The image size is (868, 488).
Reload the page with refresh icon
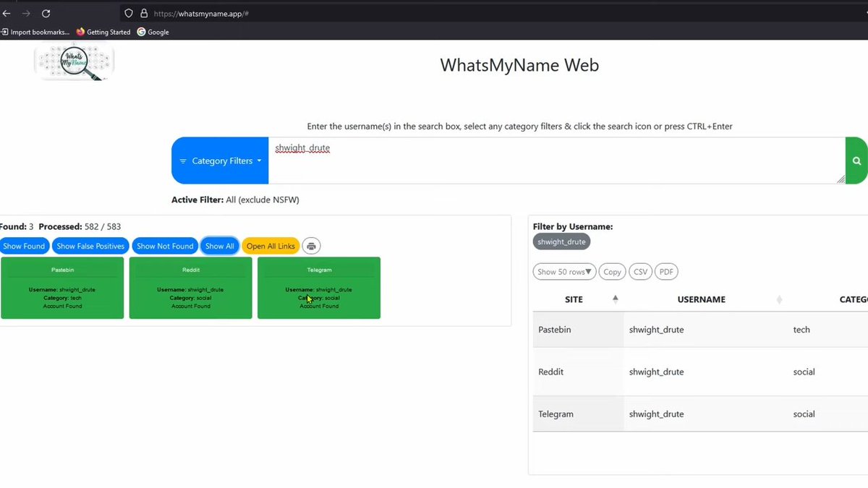(x=46, y=13)
